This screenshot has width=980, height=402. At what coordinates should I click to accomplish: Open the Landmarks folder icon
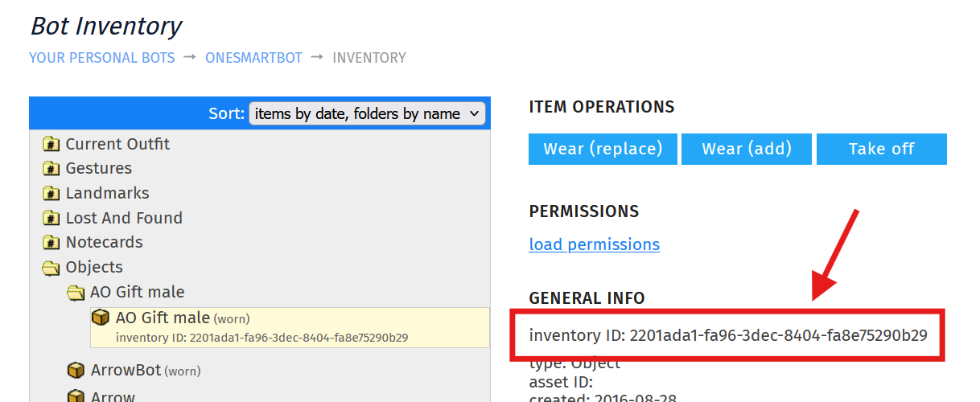point(51,194)
